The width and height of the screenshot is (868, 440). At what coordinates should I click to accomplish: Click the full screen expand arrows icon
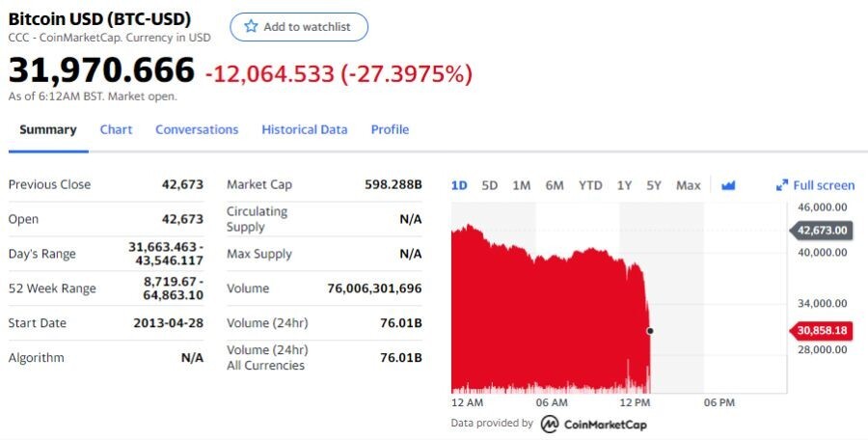(x=781, y=185)
